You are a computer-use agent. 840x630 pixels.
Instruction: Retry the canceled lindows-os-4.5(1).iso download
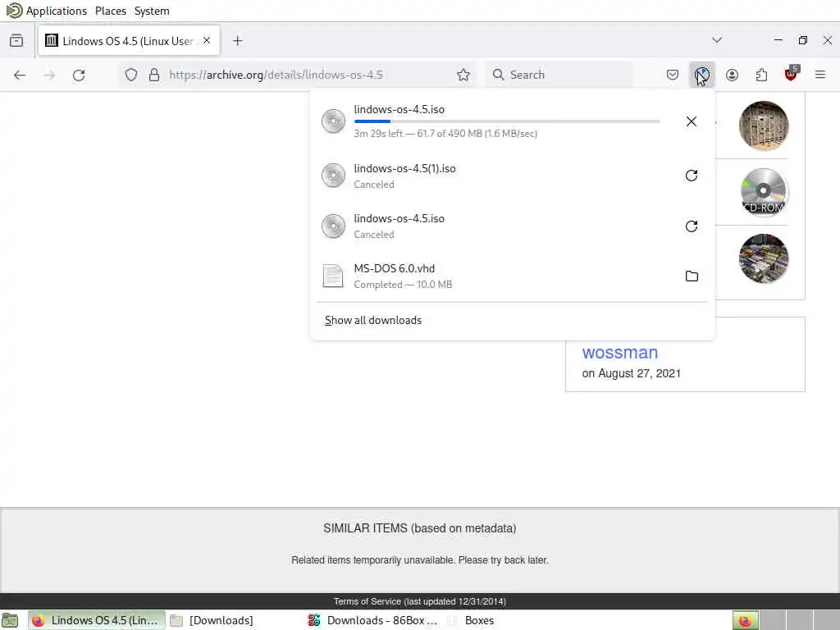[x=692, y=176]
